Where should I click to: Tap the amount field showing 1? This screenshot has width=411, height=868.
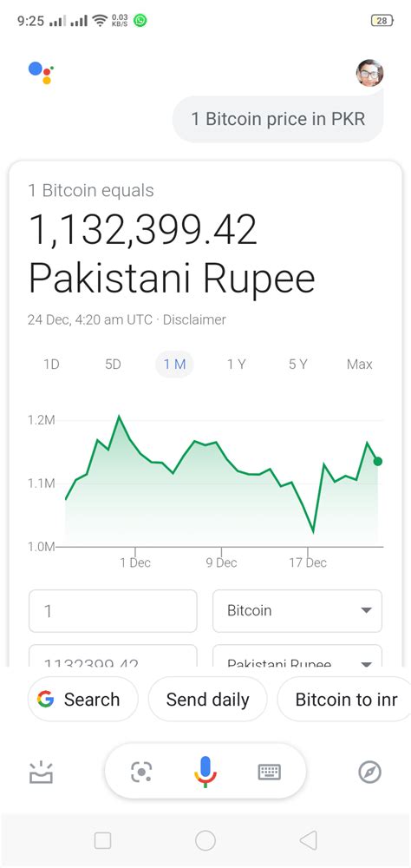coord(113,610)
